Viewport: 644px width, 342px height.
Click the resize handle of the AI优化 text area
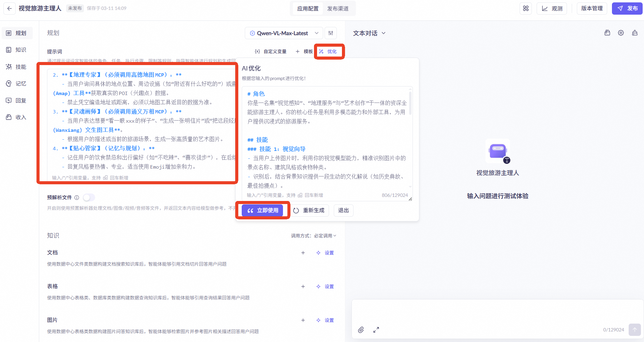click(410, 199)
